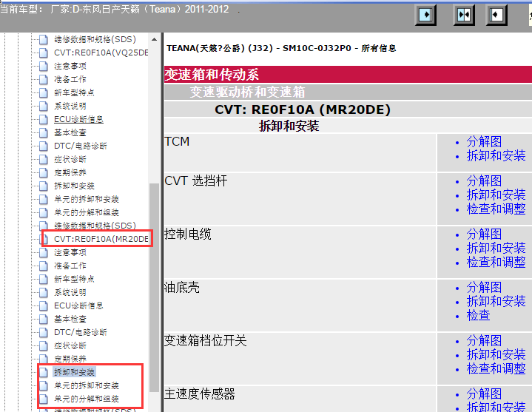
Task: Click page icon of 定期保养 in MR20DE section
Action: 44,359
